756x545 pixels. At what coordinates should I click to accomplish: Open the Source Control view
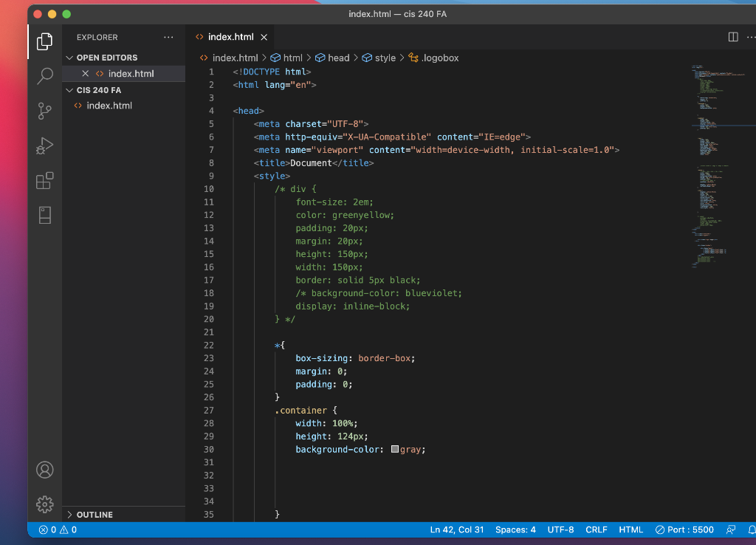[44, 111]
